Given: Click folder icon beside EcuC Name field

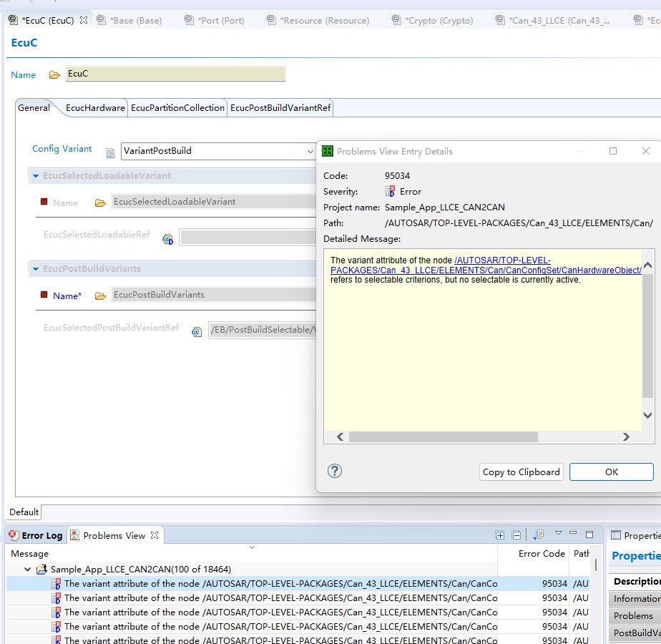Looking at the screenshot, I should pos(54,75).
